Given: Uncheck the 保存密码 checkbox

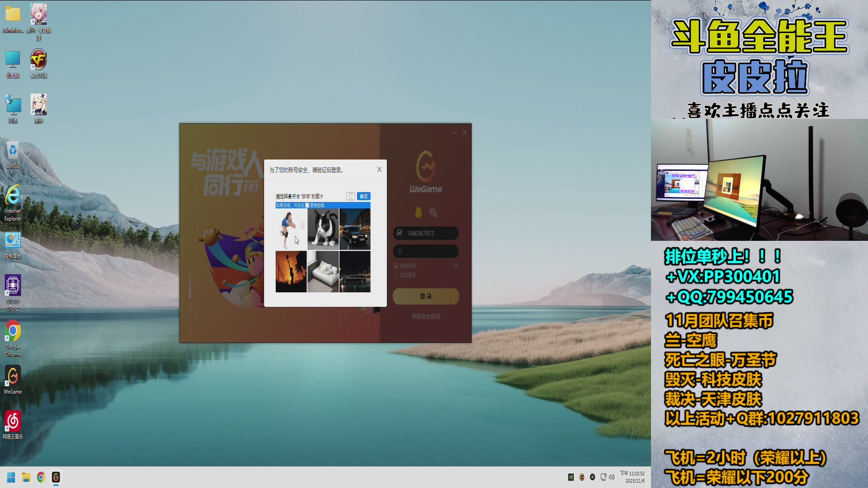Looking at the screenshot, I should point(396,266).
